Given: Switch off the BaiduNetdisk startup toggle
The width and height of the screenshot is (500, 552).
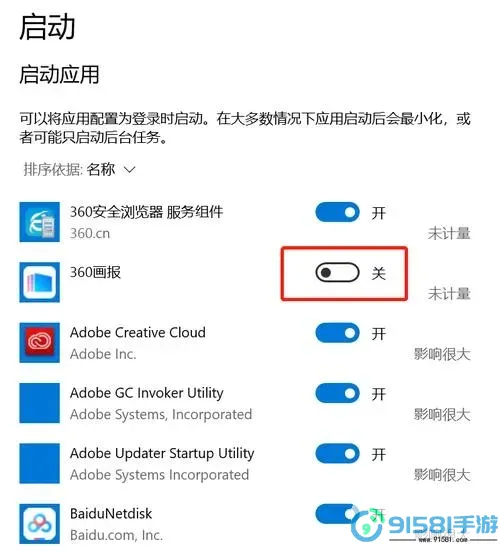Looking at the screenshot, I should coord(337,514).
